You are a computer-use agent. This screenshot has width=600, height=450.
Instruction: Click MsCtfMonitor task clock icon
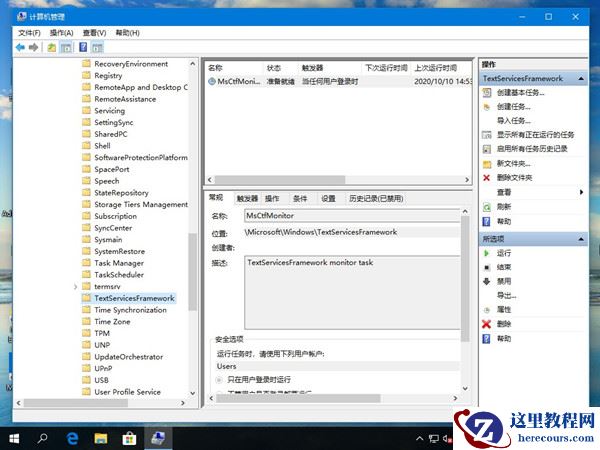212,81
